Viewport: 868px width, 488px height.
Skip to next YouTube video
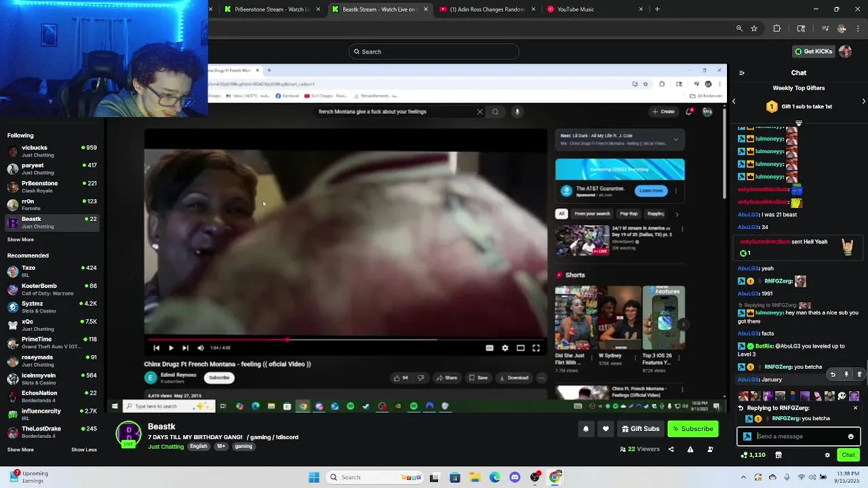(185, 348)
